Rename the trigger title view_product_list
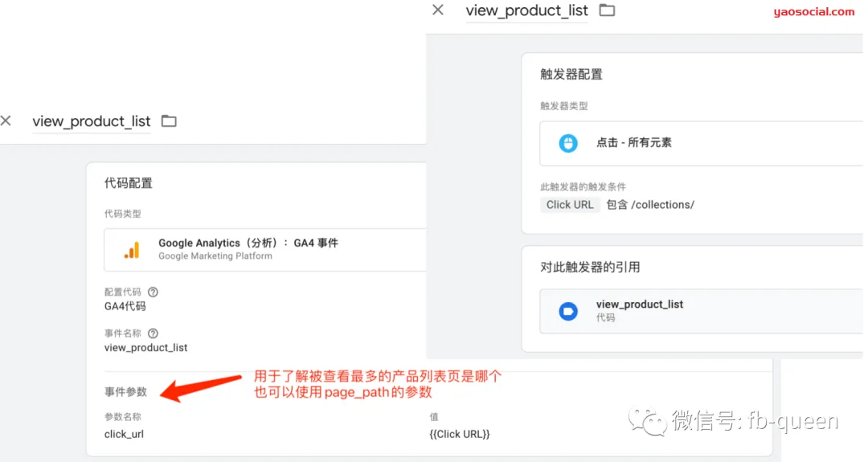This screenshot has height=462, width=868. click(527, 10)
